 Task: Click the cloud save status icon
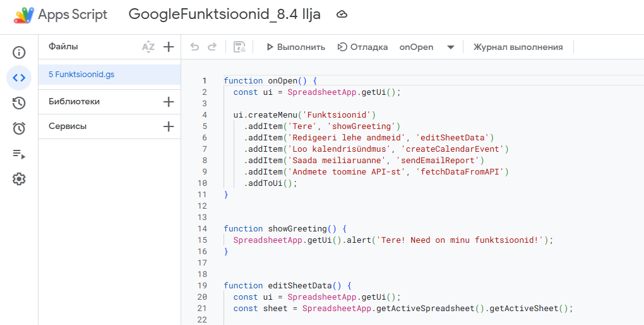click(342, 15)
